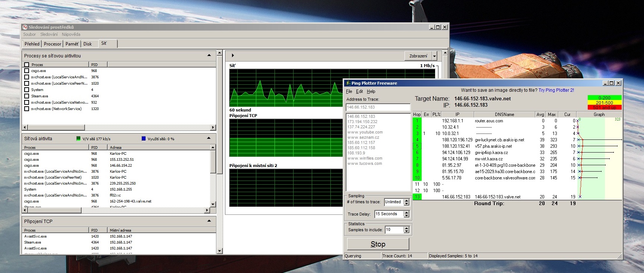This screenshot has height=273, width=644.
Task: Collapse the Síťová aktivita section
Action: [209, 138]
